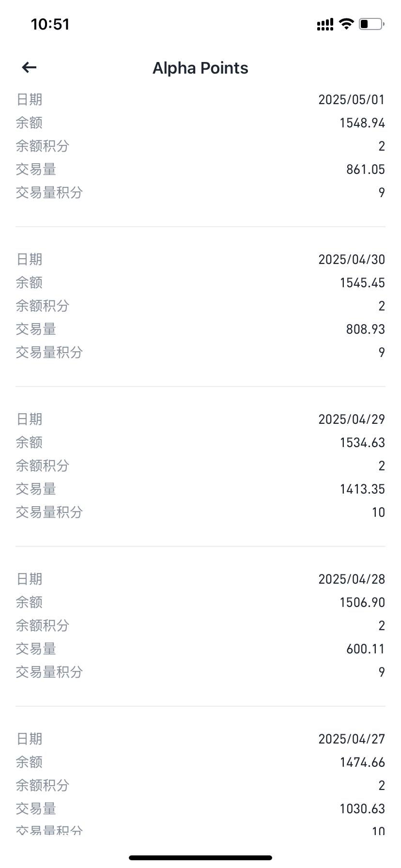Tap the home indicator bar
Viewport: 401px width, 868px height.
tap(200, 858)
